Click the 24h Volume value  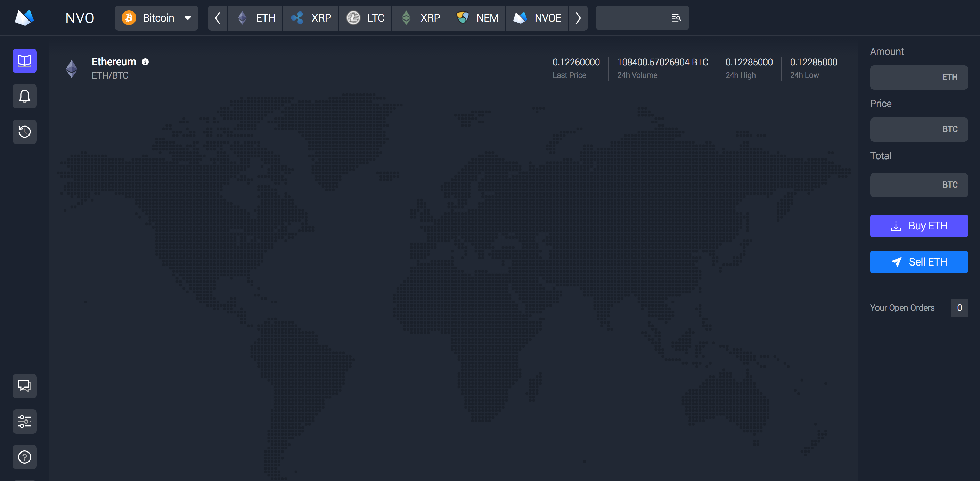pyautogui.click(x=662, y=62)
